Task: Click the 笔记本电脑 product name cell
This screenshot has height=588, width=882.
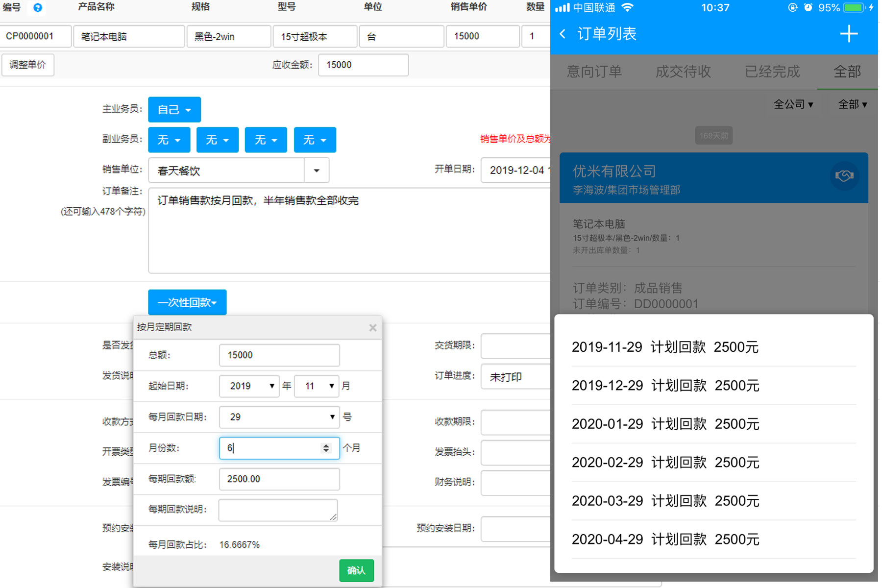Action: (129, 36)
